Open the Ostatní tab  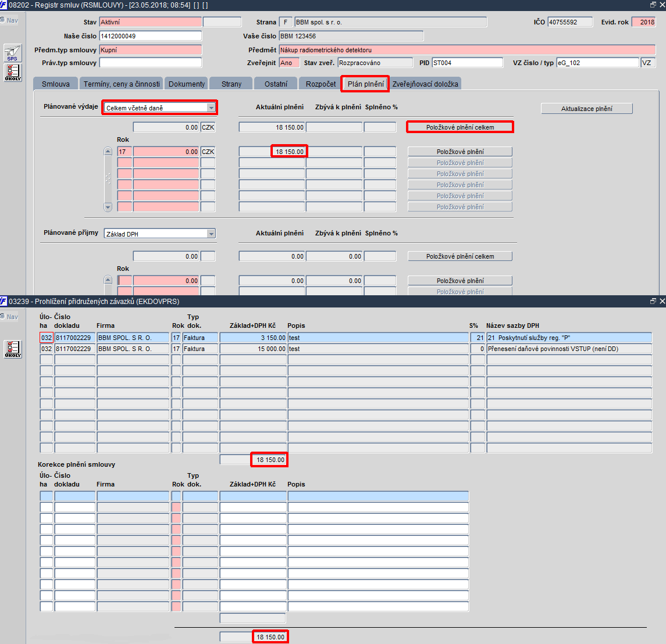click(276, 84)
